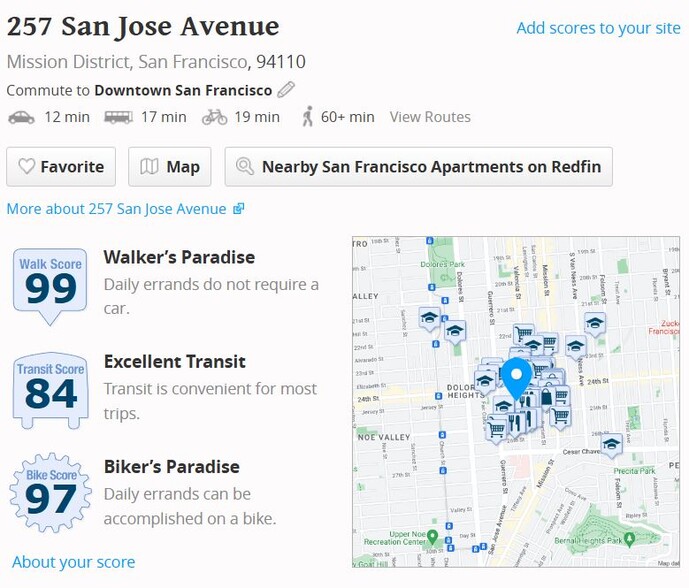
Task: Click the pencil edit icon beside Downtown San Francisco
Action: coord(286,90)
